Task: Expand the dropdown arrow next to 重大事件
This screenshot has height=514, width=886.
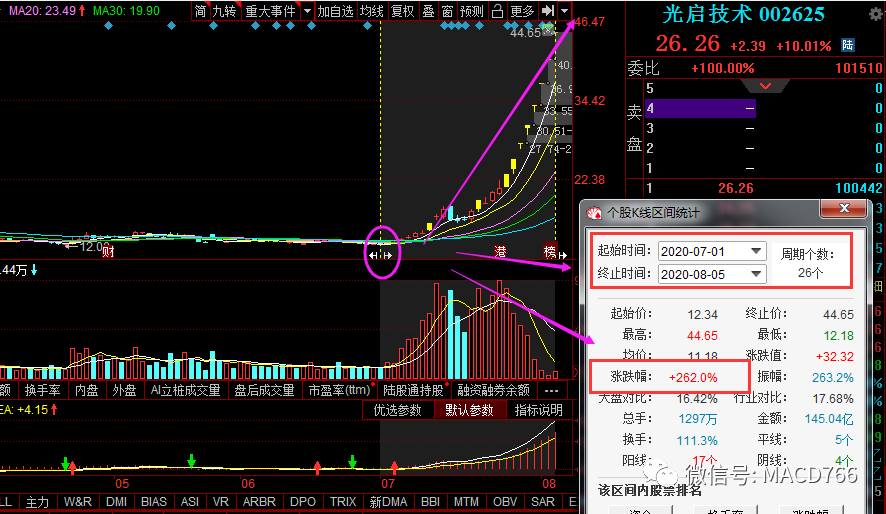Action: click(307, 11)
